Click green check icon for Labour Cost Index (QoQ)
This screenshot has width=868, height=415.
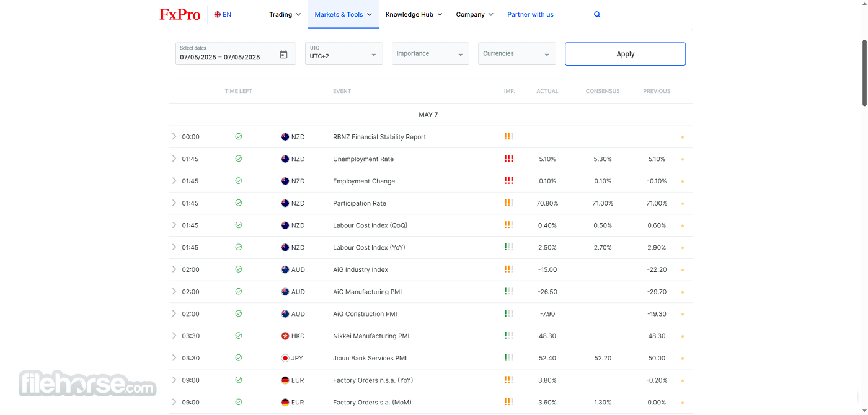(x=239, y=225)
